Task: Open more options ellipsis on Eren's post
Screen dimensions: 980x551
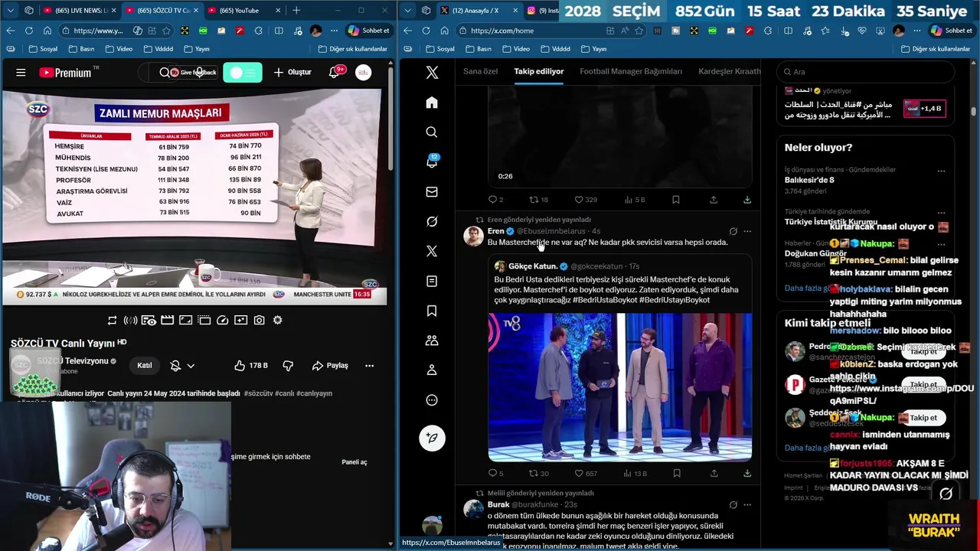Action: coord(747,231)
